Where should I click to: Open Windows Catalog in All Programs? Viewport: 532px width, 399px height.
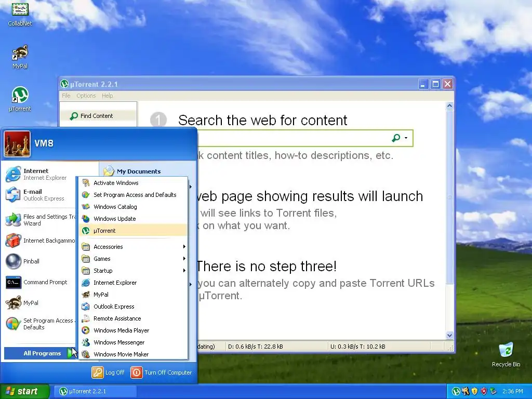[134, 207]
